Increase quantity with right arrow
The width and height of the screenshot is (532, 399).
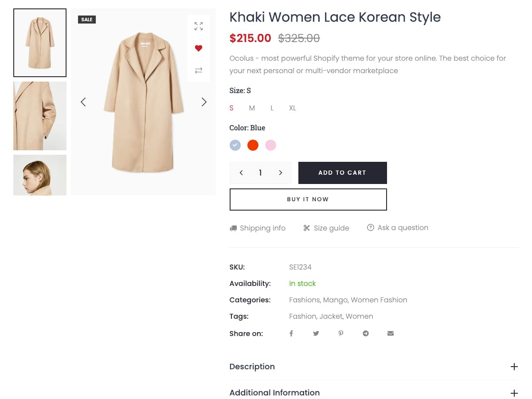280,173
